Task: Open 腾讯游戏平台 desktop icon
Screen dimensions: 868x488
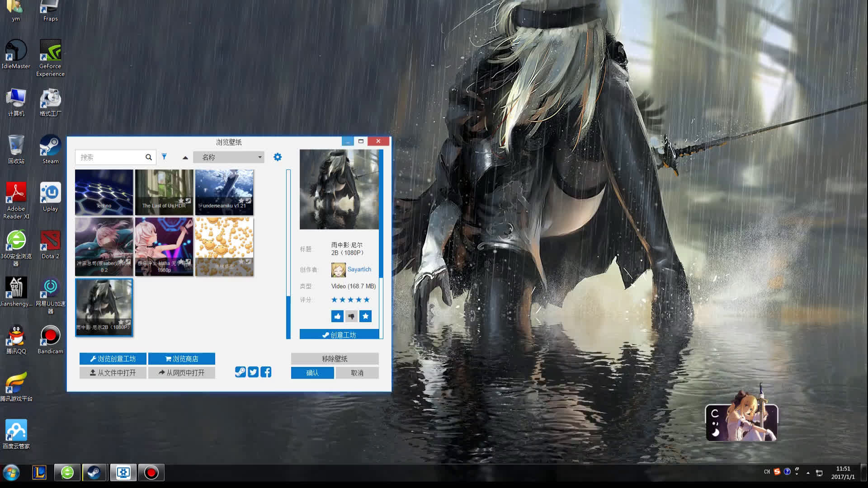Action: pyautogui.click(x=16, y=387)
